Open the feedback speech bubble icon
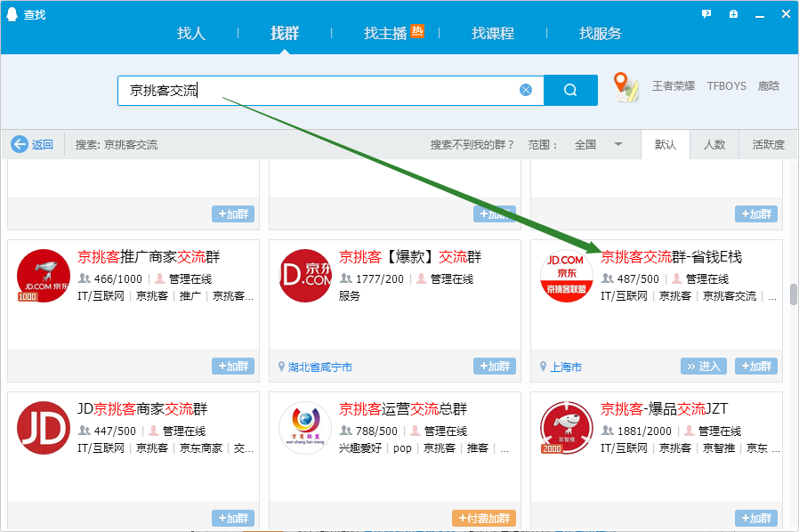This screenshot has height=532, width=799. coord(706,13)
